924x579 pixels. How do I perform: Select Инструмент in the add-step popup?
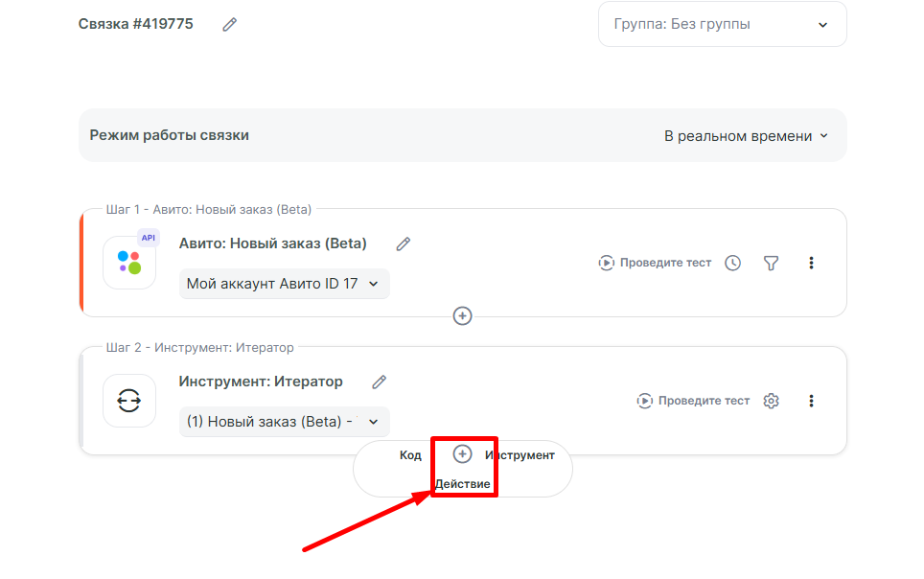click(x=520, y=455)
